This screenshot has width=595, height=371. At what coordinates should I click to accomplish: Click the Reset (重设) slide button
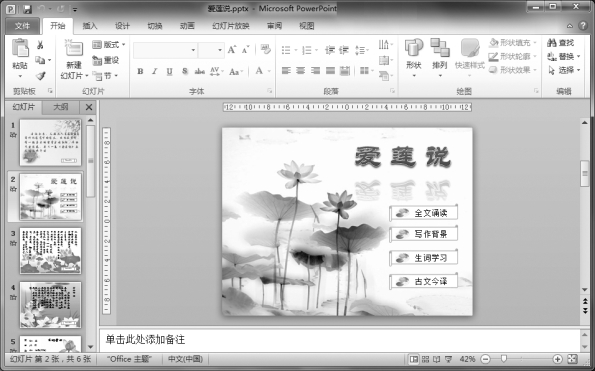point(106,60)
